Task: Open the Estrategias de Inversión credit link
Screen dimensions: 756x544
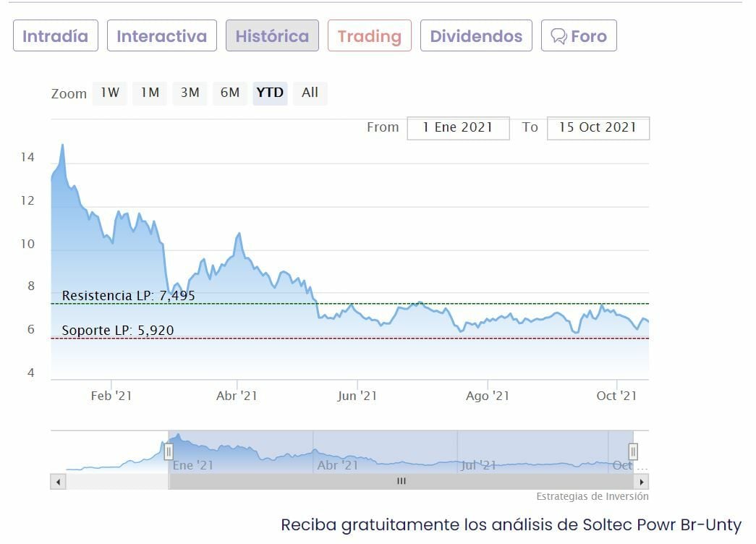Action: pyautogui.click(x=593, y=497)
